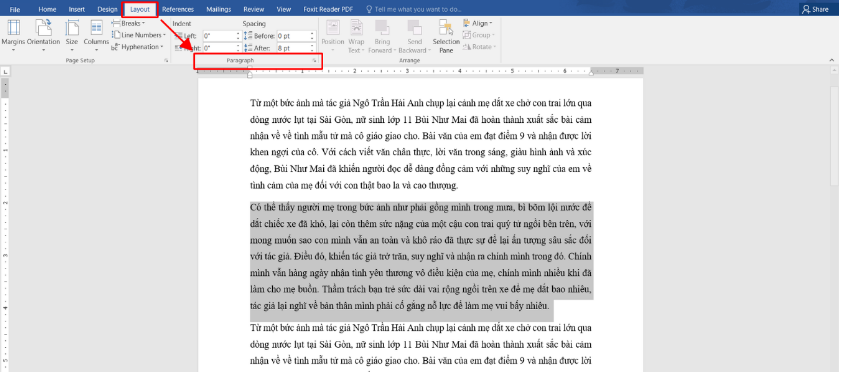Open the Columns menu
841x372 pixels.
click(x=97, y=35)
